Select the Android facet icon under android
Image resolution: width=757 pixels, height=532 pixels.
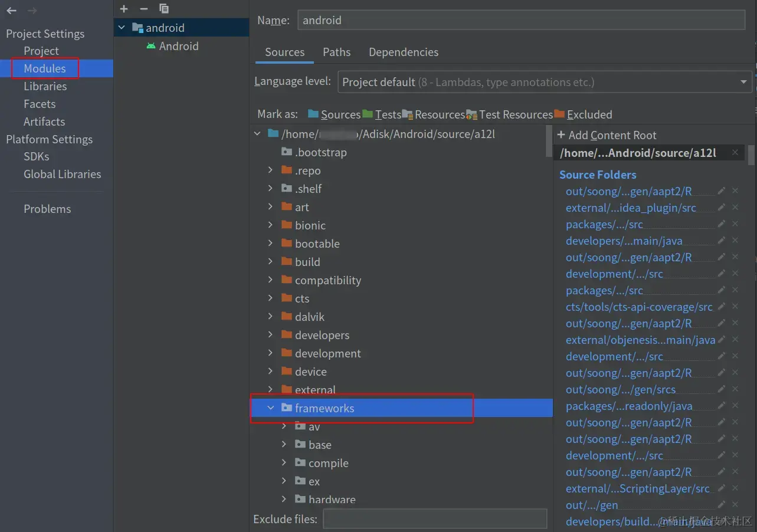click(151, 46)
